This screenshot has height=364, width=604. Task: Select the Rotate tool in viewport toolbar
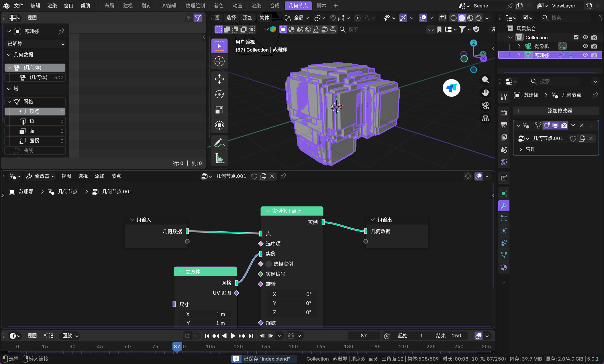219,94
